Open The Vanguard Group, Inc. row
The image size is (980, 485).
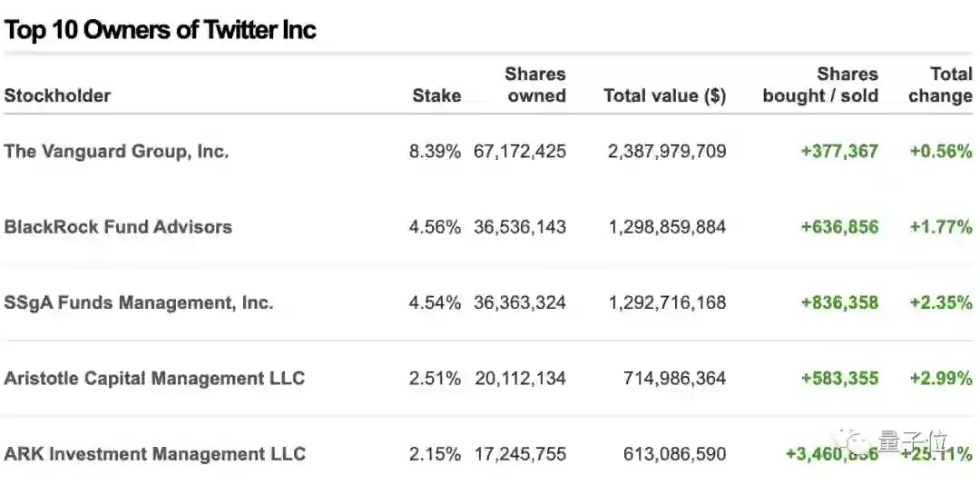pyautogui.click(x=116, y=151)
